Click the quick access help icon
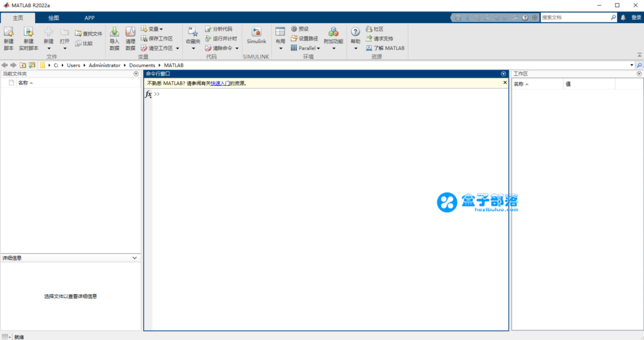The width and height of the screenshot is (644, 340). [525, 18]
